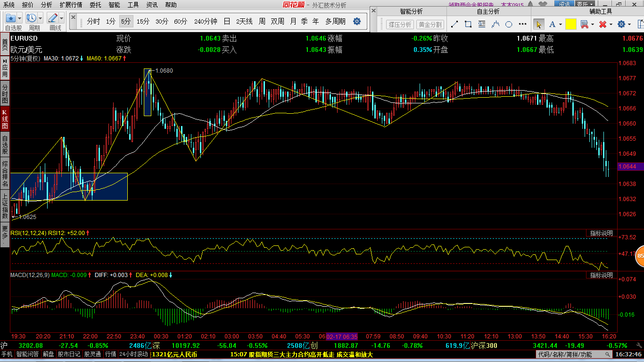Close the drawing tools panel
This screenshot has height=362, width=644.
tap(373, 10)
